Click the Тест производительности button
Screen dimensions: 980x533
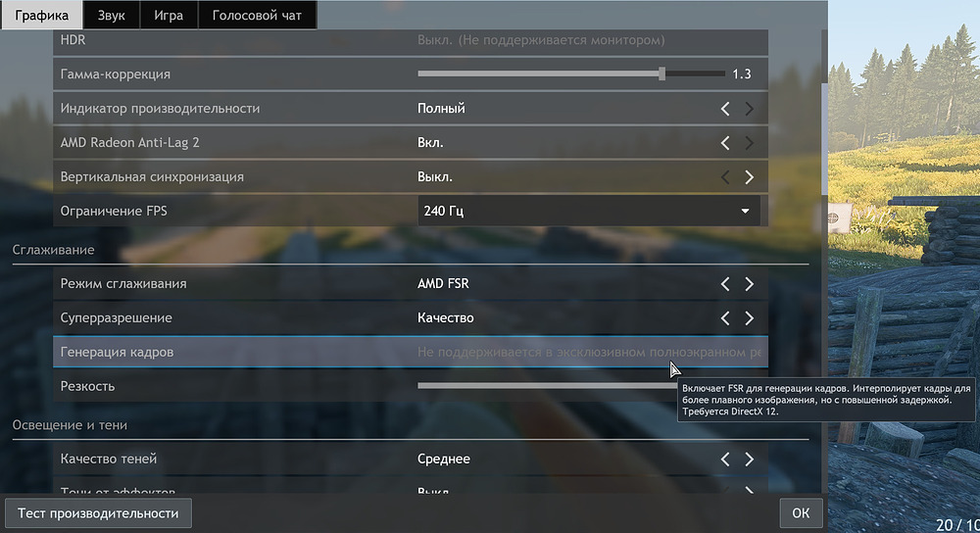(98, 513)
